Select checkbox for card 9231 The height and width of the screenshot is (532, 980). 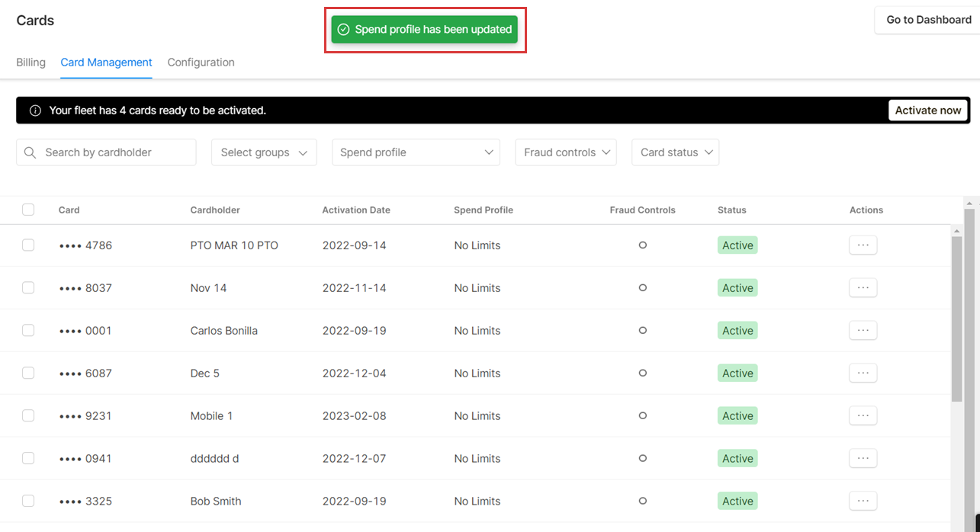(28, 416)
